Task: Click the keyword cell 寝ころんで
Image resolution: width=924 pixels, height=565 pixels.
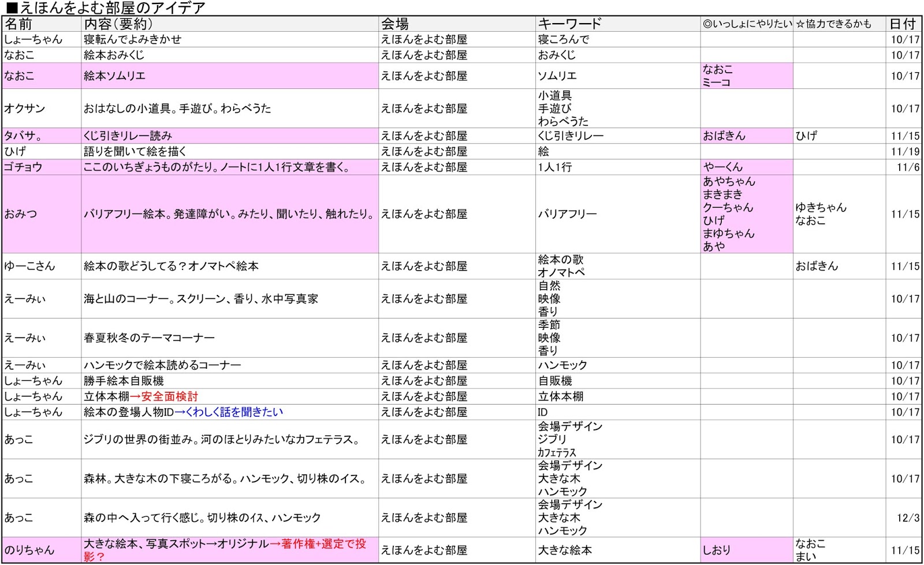Action: (618, 39)
